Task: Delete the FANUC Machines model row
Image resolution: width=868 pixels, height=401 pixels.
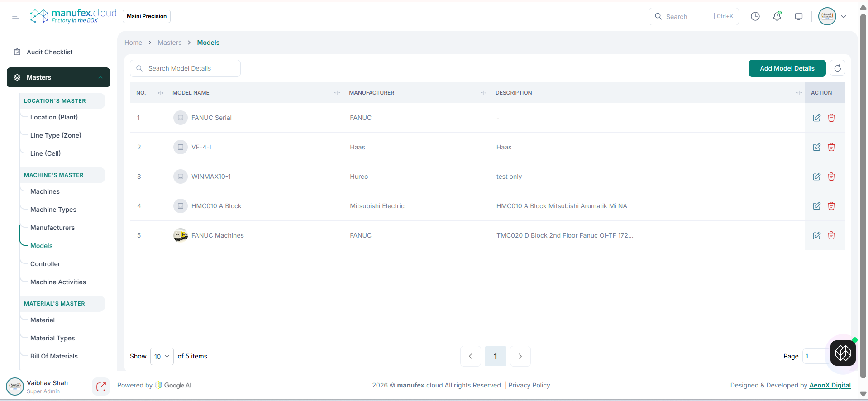Action: tap(831, 235)
